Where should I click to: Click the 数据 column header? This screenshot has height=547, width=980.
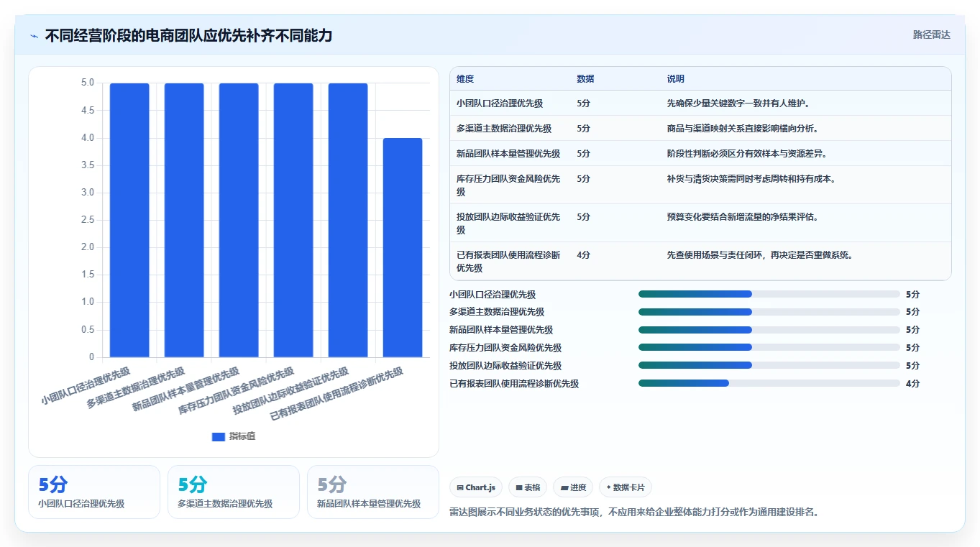[585, 79]
